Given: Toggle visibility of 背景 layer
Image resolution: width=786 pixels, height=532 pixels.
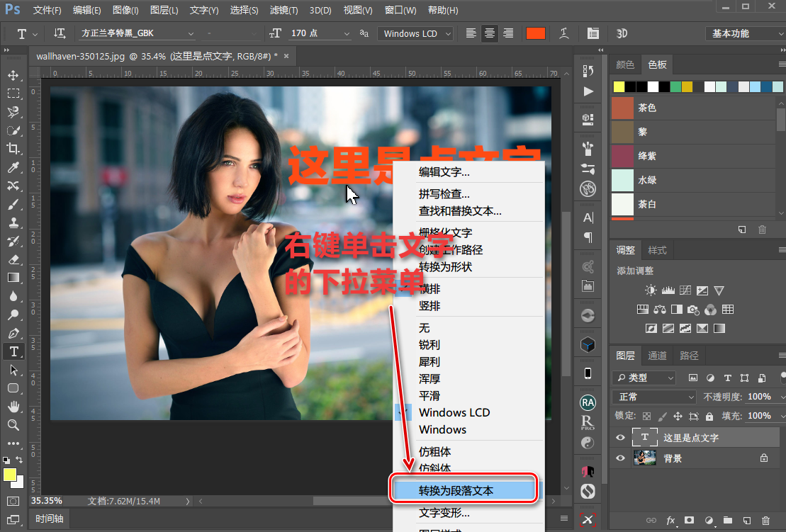Looking at the screenshot, I should pyautogui.click(x=620, y=458).
